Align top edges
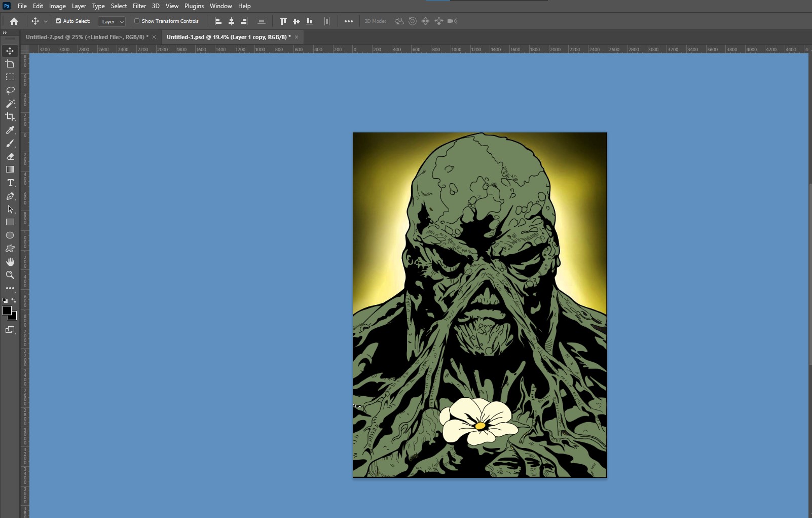 [283, 21]
